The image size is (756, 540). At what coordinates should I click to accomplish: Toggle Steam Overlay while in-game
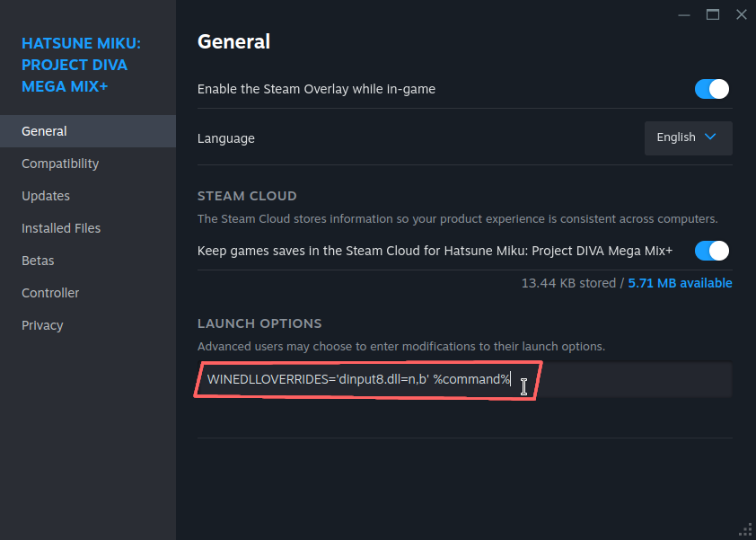tap(711, 89)
